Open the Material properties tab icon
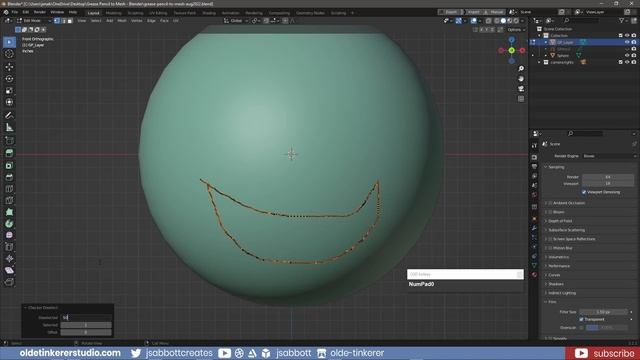The width and height of the screenshot is (640, 360). tap(535, 275)
